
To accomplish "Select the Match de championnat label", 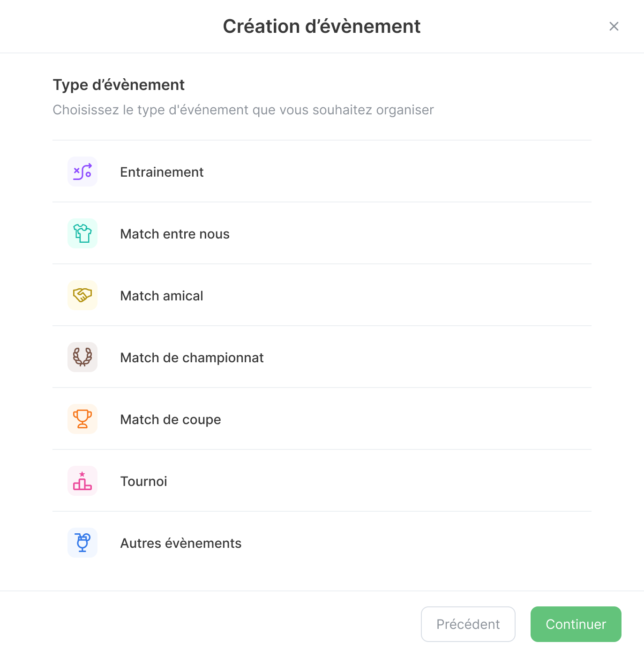I will (x=192, y=358).
